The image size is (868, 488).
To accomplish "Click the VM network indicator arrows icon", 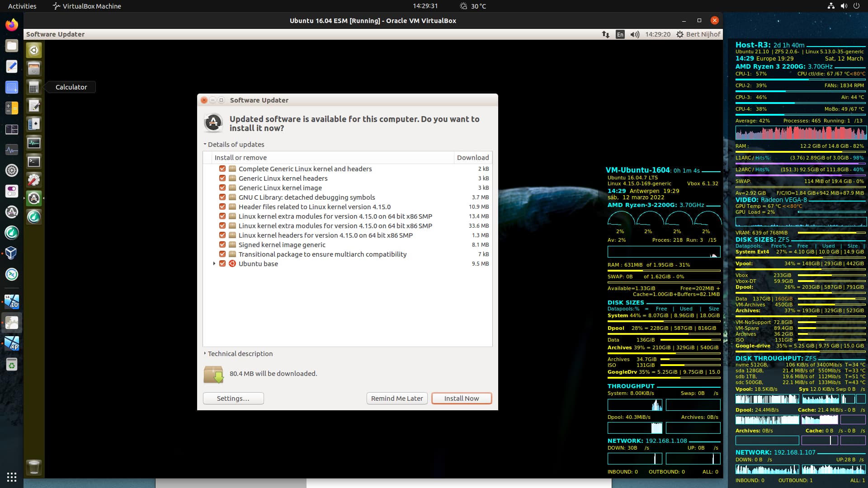I will 606,34.
